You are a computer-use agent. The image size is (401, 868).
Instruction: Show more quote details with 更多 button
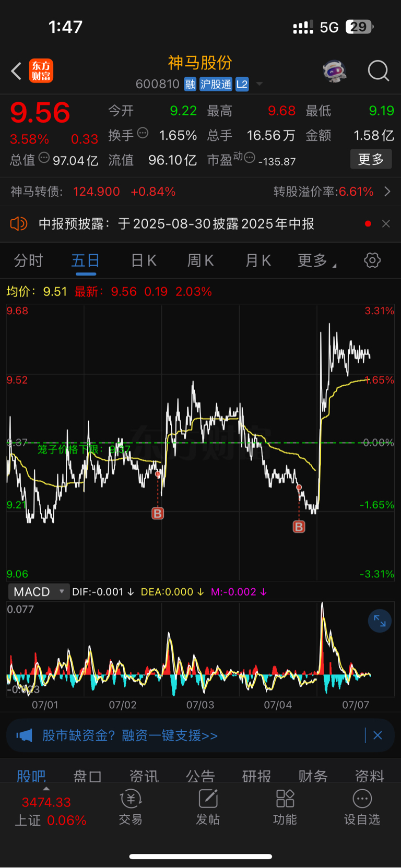[x=371, y=159]
